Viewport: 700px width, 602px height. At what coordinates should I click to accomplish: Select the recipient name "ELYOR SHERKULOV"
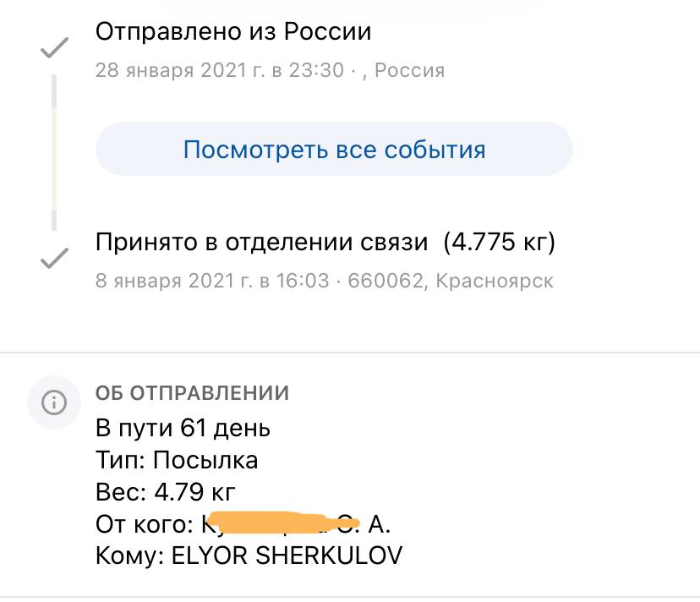[287, 555]
